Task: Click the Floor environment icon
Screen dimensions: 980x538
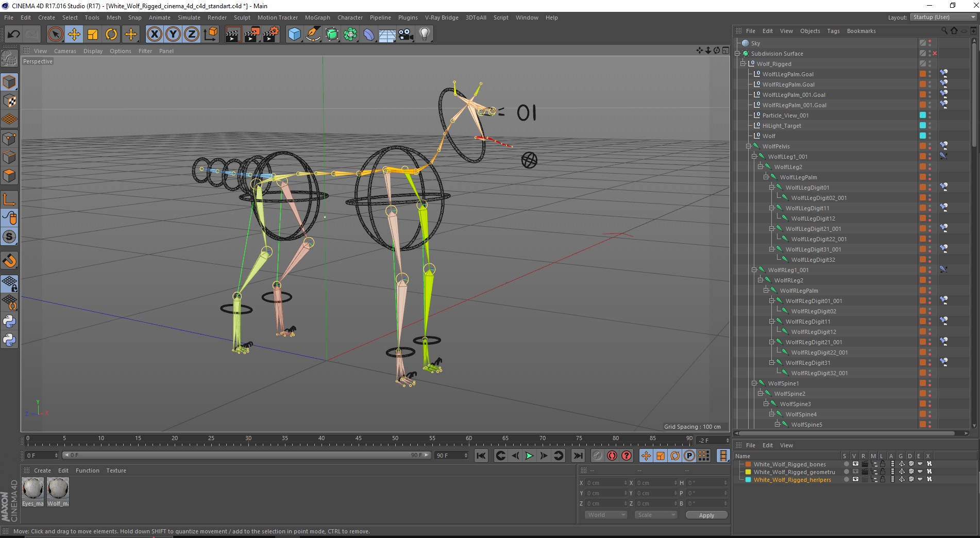Action: point(387,35)
